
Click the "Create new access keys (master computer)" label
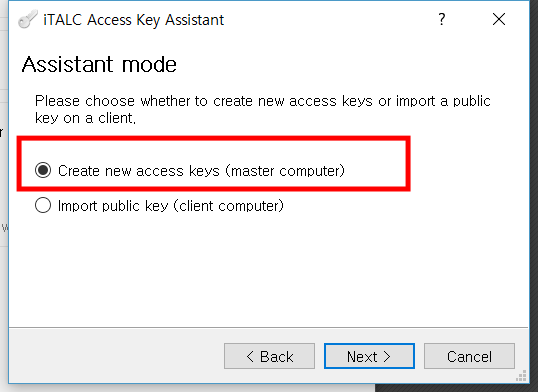pyautogui.click(x=201, y=171)
